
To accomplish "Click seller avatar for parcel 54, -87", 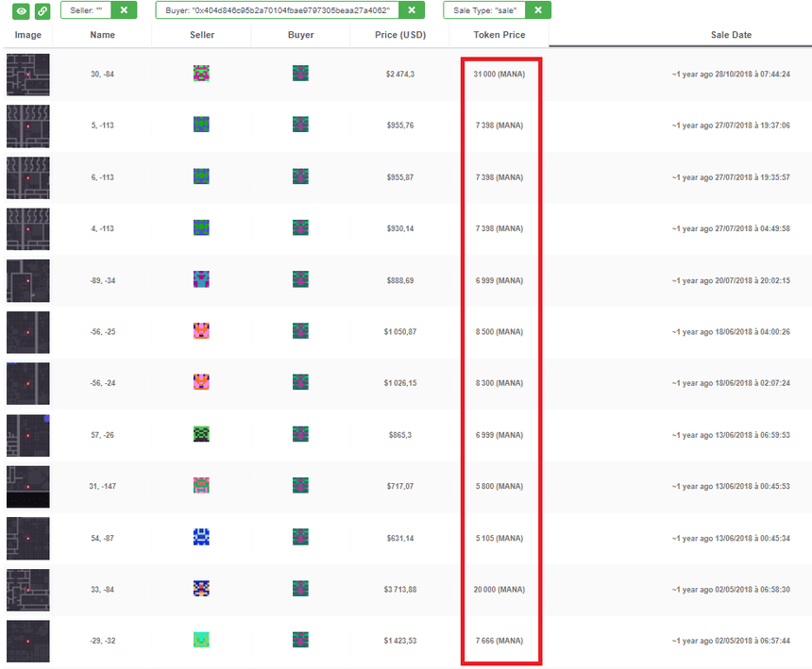I will click(x=201, y=537).
